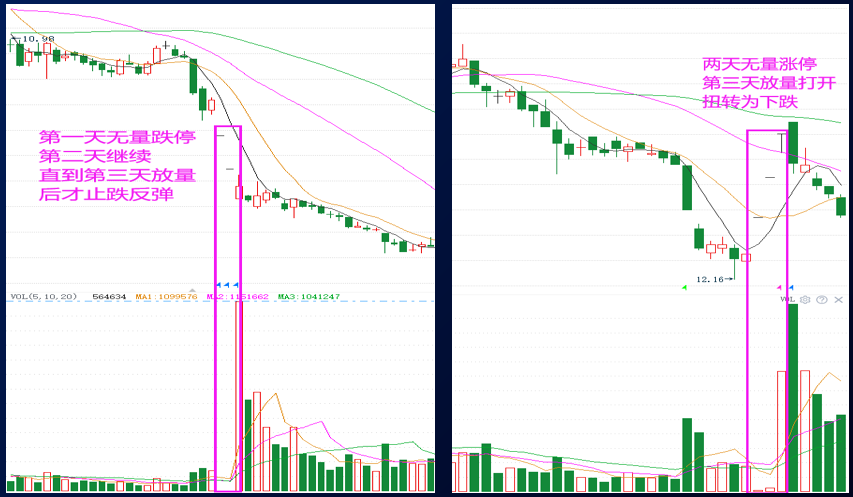Open the VOL indicator help icon
The image size is (853, 497).
coord(822,300)
